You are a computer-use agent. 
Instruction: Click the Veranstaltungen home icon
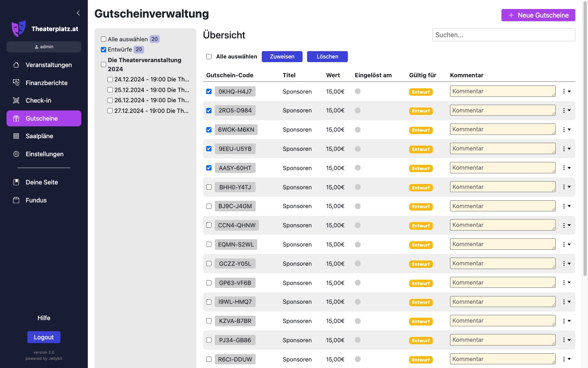pos(16,65)
